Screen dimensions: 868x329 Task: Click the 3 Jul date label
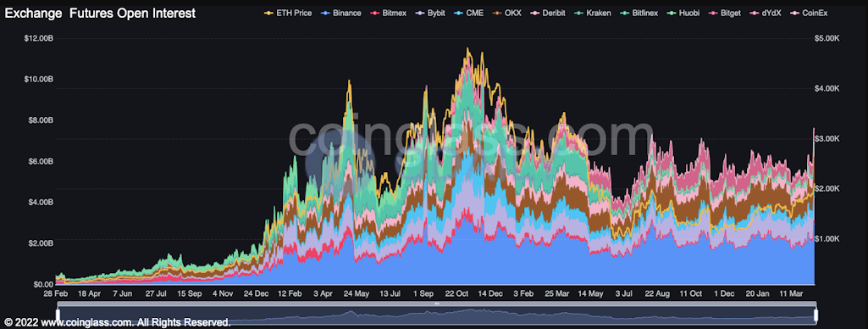tap(624, 293)
